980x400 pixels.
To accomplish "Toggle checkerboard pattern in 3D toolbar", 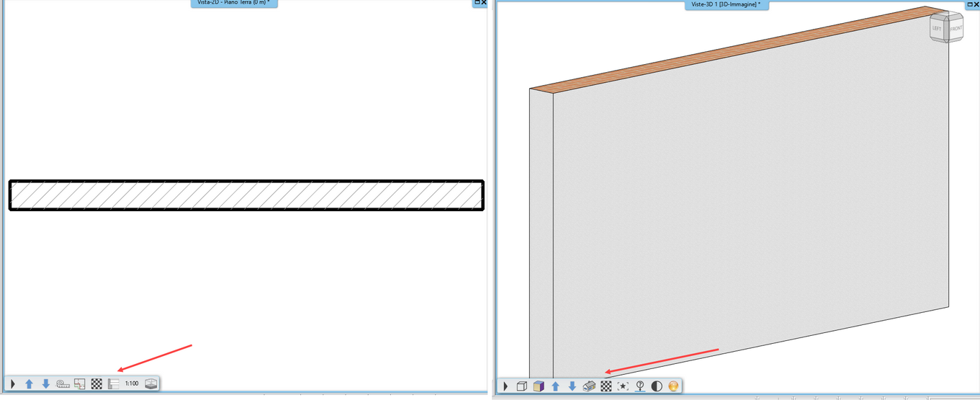I will click(x=606, y=386).
